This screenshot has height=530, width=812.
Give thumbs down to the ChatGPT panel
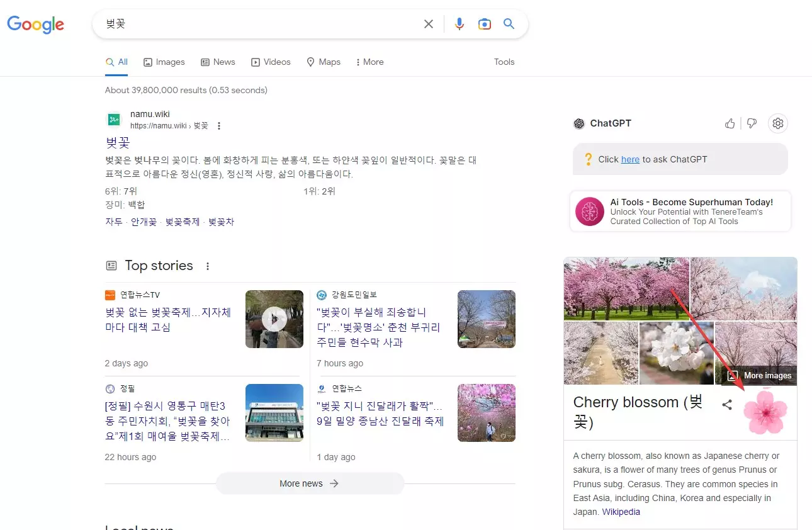752,123
